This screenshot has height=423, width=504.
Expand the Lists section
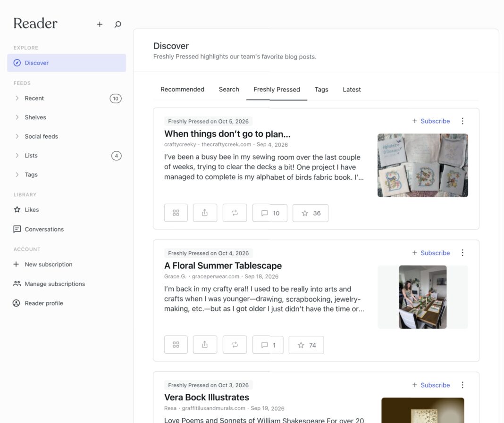pos(67,156)
